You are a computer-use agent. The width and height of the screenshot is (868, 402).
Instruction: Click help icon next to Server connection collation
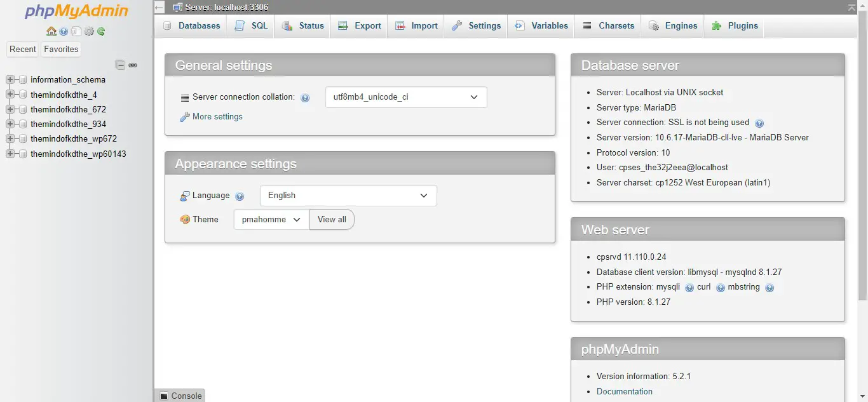click(x=305, y=98)
